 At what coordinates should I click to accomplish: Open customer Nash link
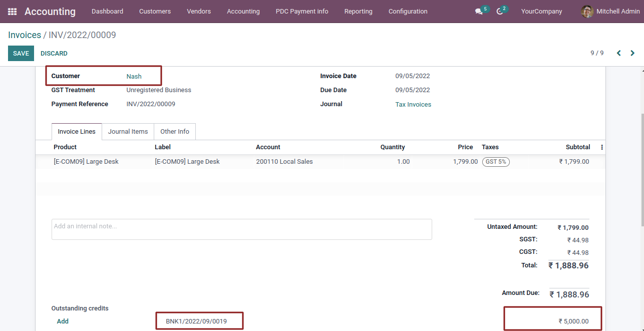pyautogui.click(x=134, y=77)
